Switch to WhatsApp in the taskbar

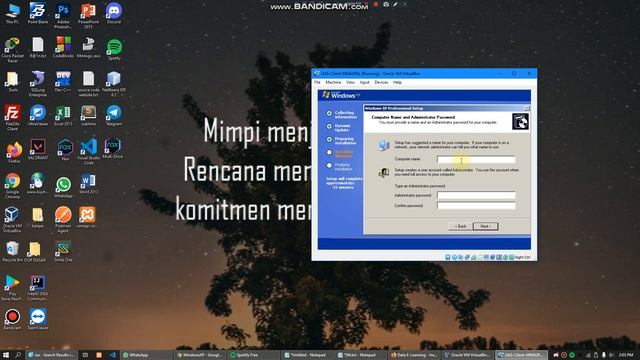tap(146, 355)
